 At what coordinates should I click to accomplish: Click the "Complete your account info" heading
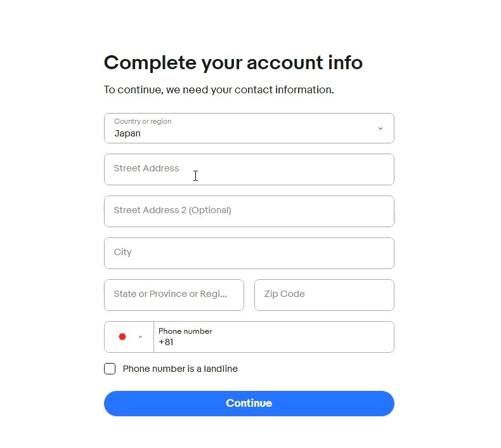point(233,63)
